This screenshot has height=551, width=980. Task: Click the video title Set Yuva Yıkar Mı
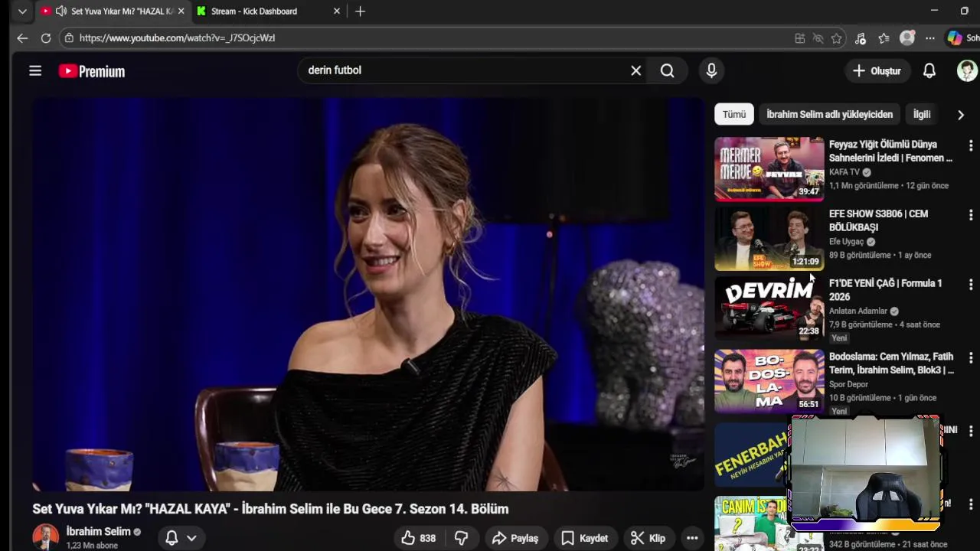coord(270,509)
